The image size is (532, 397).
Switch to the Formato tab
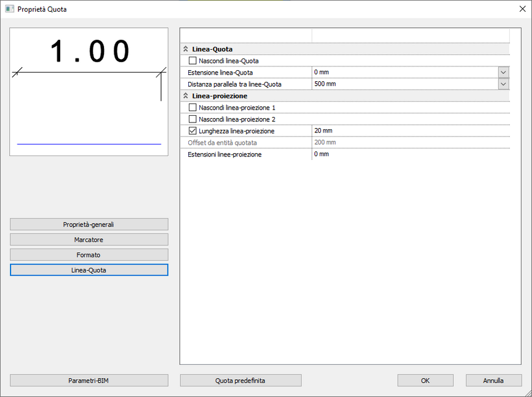89,255
